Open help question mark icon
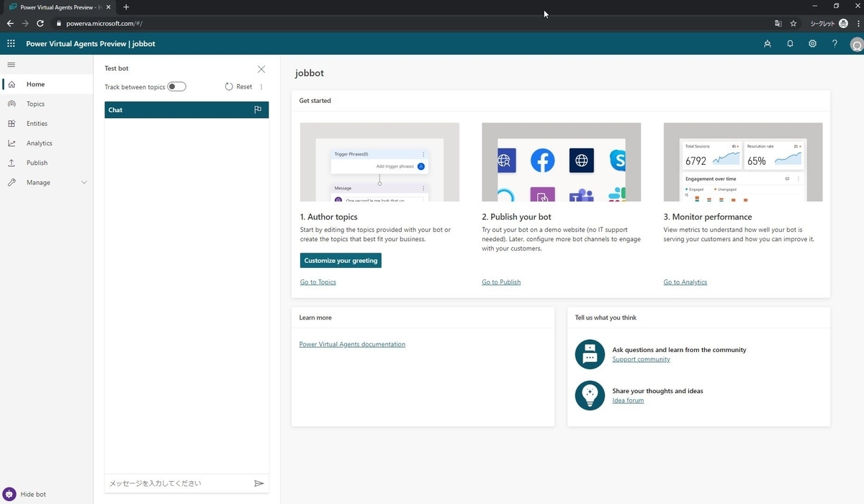Screen dimensions: 864x504 click(834, 44)
